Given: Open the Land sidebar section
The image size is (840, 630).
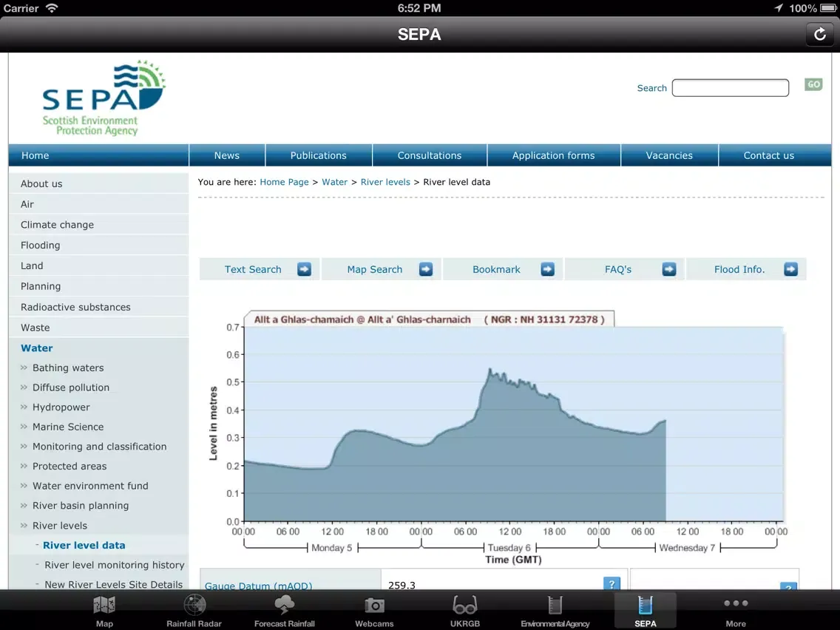Looking at the screenshot, I should pos(98,265).
